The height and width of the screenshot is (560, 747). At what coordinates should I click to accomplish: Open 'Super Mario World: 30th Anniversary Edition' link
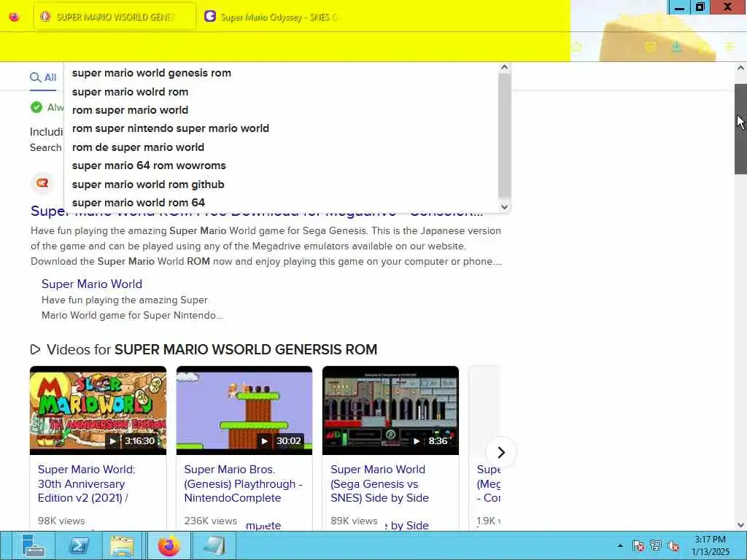(87, 483)
